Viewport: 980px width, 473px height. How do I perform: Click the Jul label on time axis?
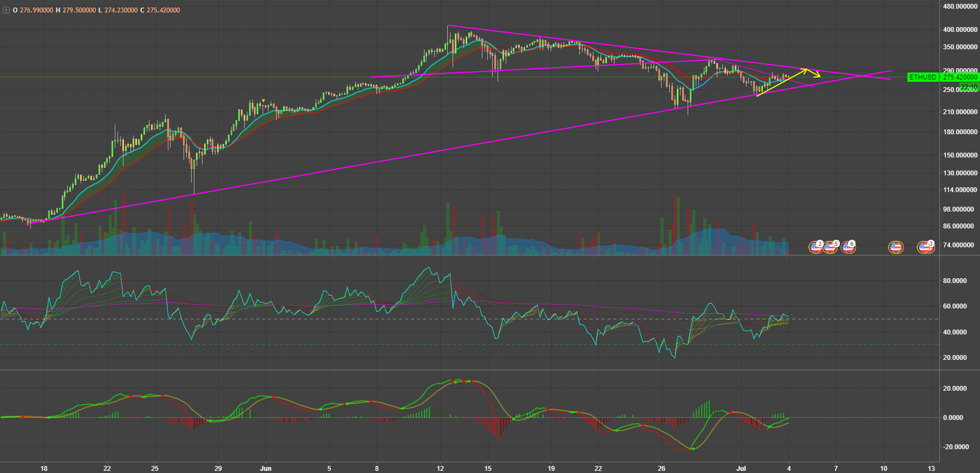741,469
